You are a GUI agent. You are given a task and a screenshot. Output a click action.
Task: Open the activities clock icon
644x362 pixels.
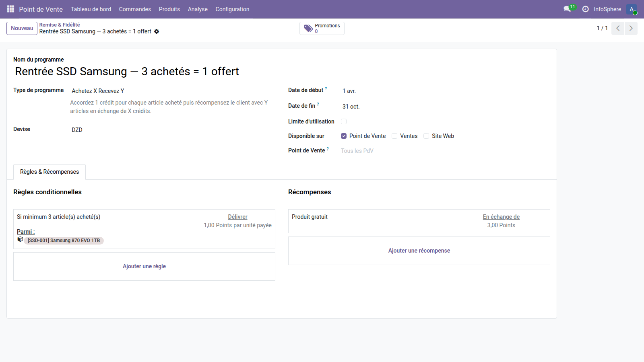click(586, 9)
